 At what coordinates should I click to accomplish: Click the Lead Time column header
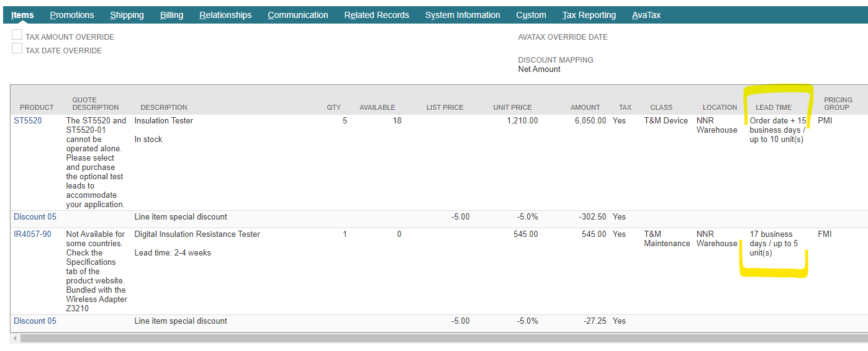(774, 107)
